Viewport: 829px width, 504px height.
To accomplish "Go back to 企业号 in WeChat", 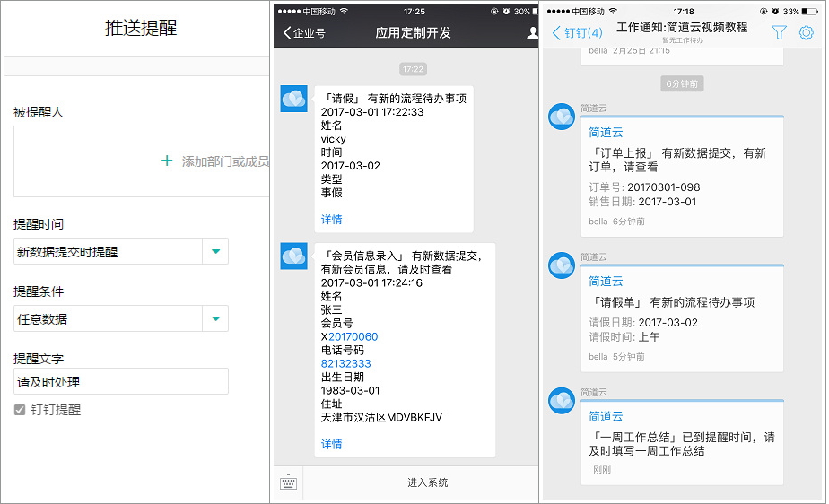I will (304, 33).
